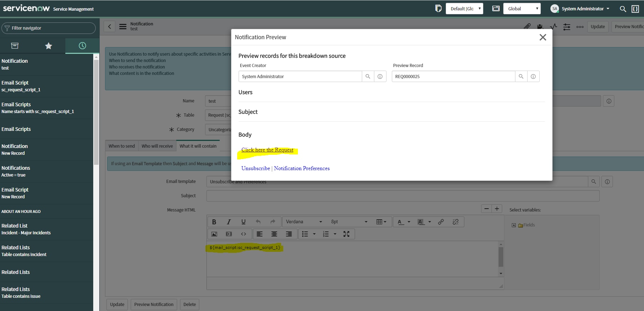This screenshot has height=311, width=644.
Task: Collapse variables with minus button
Action: (486, 209)
